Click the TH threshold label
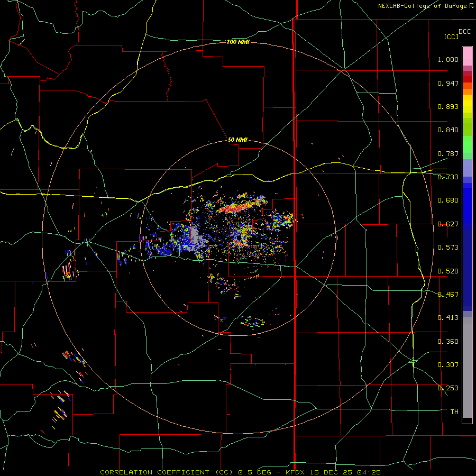This screenshot has width=476, height=476. 454,412
